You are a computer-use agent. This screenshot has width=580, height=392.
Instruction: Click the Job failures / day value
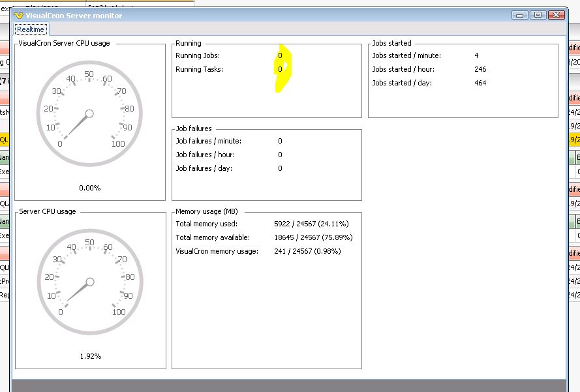[x=281, y=168]
